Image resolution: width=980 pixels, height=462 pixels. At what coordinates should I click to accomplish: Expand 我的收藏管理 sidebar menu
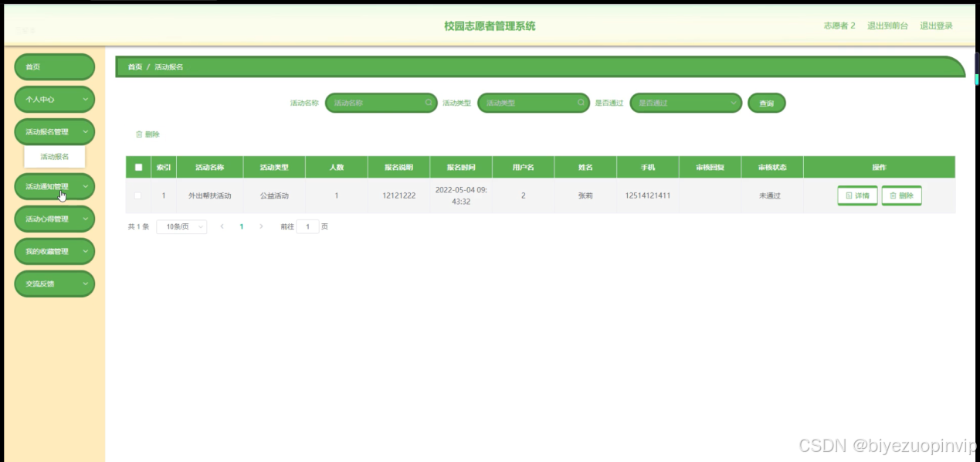pos(54,251)
